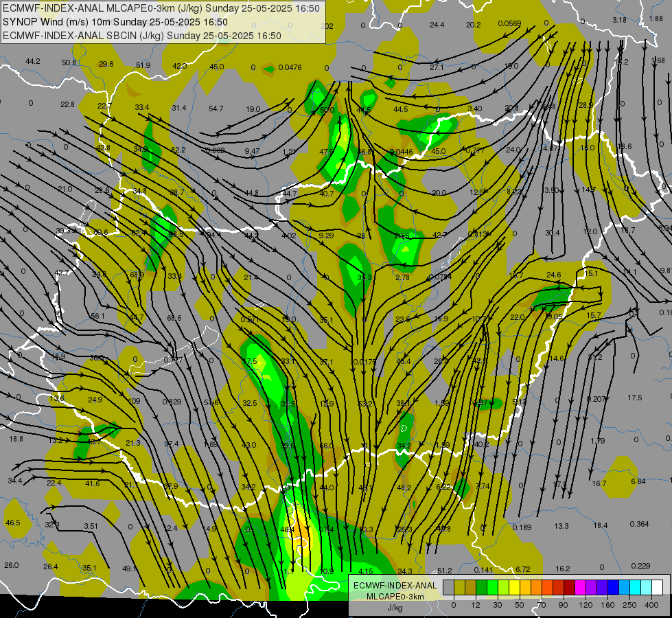Click the map value 29.6
This screenshot has height=618, width=672.
point(106,64)
